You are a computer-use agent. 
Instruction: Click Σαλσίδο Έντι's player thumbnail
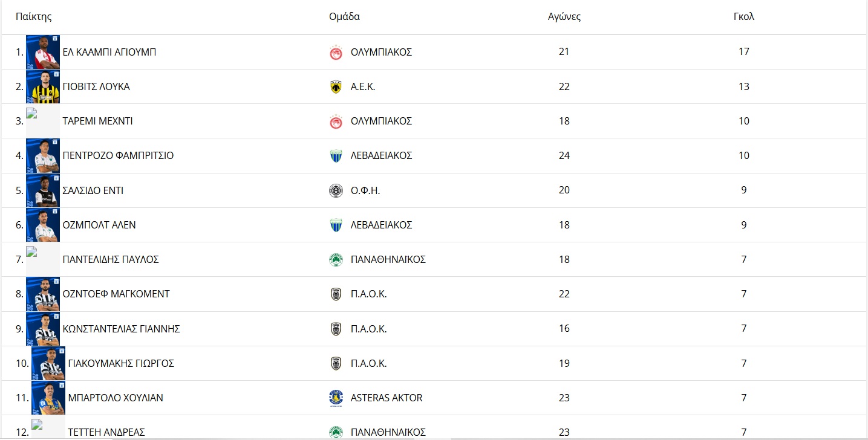tap(43, 190)
